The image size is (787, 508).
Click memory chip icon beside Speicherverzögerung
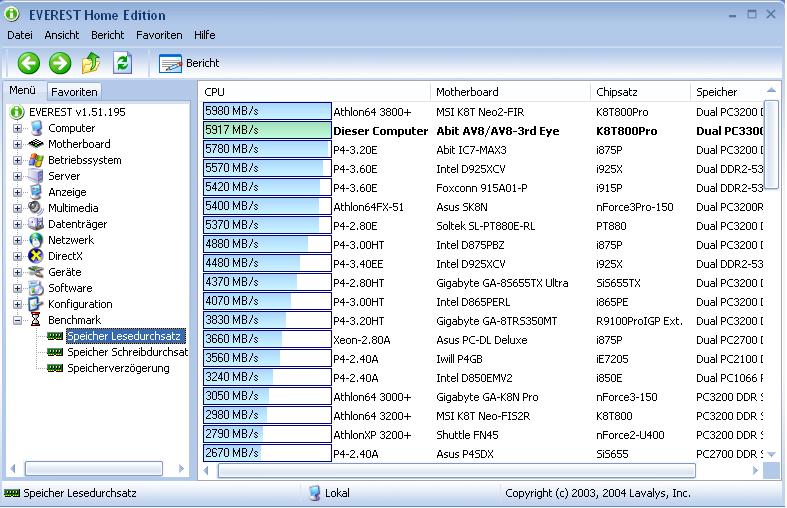(55, 368)
